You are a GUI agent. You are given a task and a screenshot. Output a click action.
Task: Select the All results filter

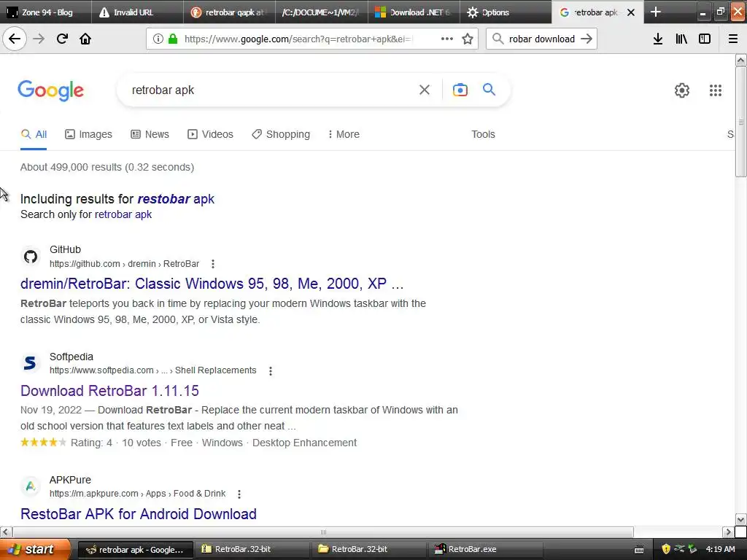(34, 134)
